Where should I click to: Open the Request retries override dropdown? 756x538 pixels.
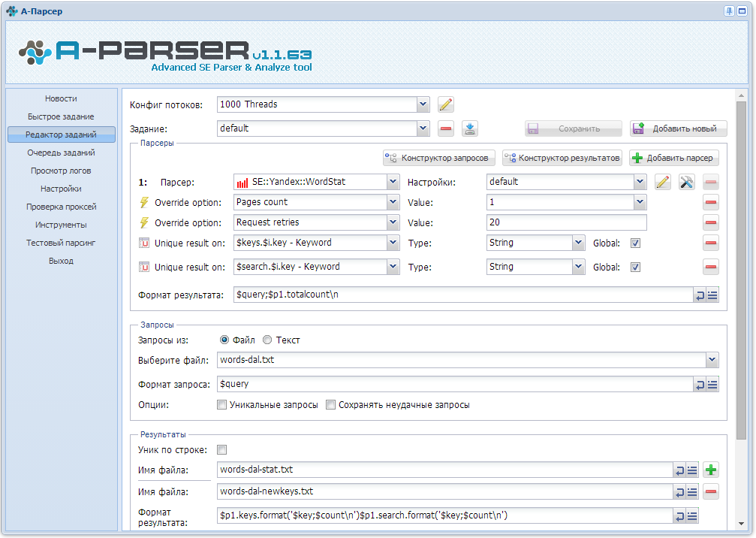393,222
